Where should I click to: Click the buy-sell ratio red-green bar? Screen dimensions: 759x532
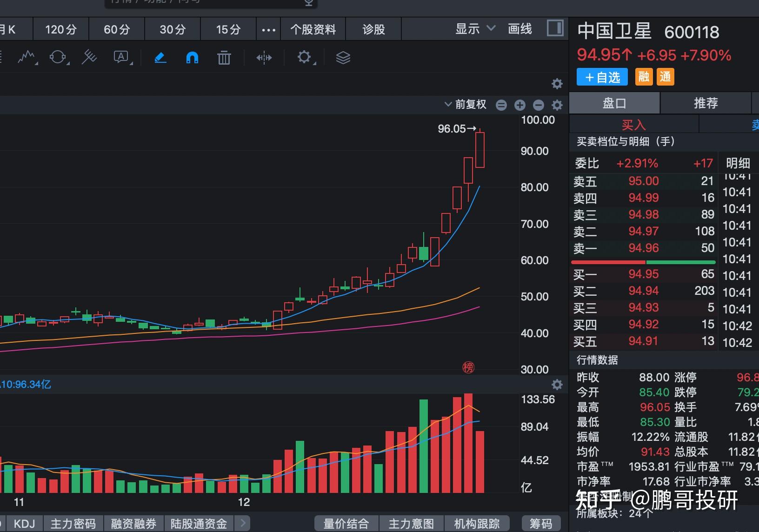click(x=643, y=262)
